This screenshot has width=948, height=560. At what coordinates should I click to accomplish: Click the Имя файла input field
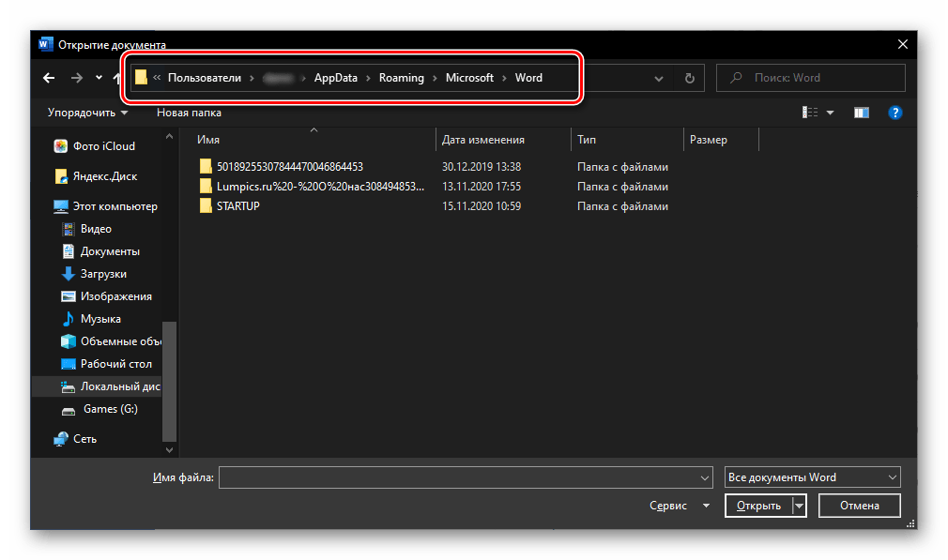coord(465,478)
